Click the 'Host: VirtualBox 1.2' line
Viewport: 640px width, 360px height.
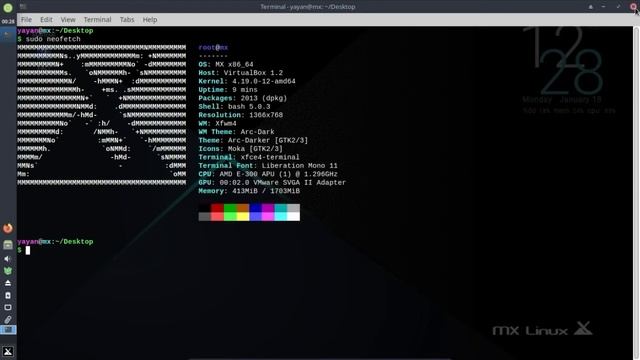point(240,73)
